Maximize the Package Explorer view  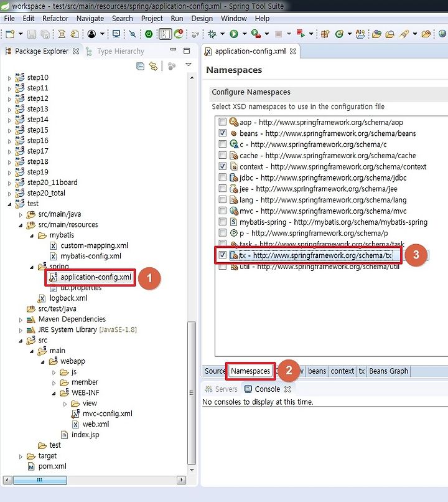tap(187, 50)
